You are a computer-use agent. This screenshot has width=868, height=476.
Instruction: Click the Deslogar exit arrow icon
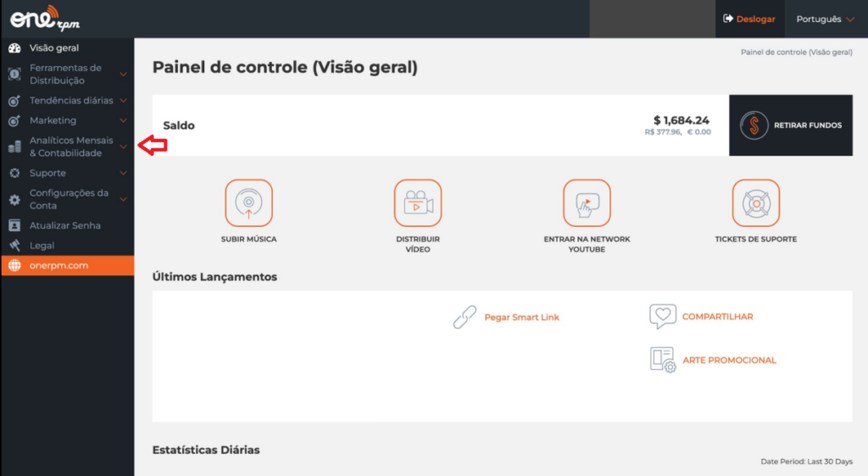coord(728,19)
